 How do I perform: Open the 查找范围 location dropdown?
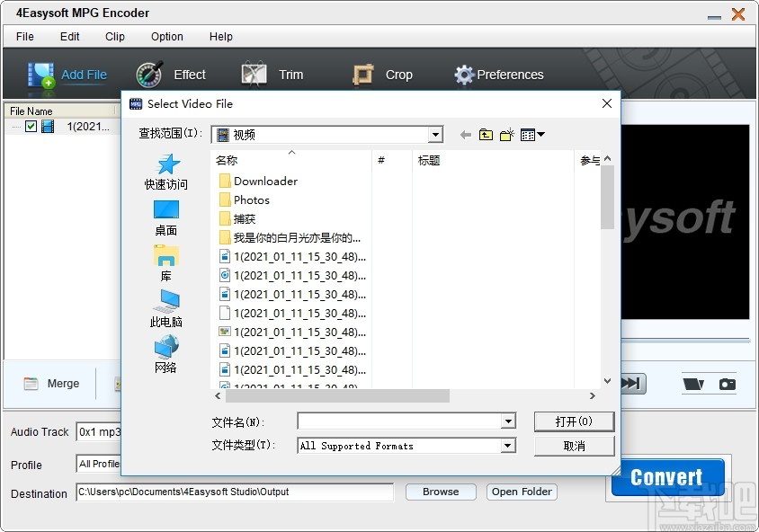point(436,134)
